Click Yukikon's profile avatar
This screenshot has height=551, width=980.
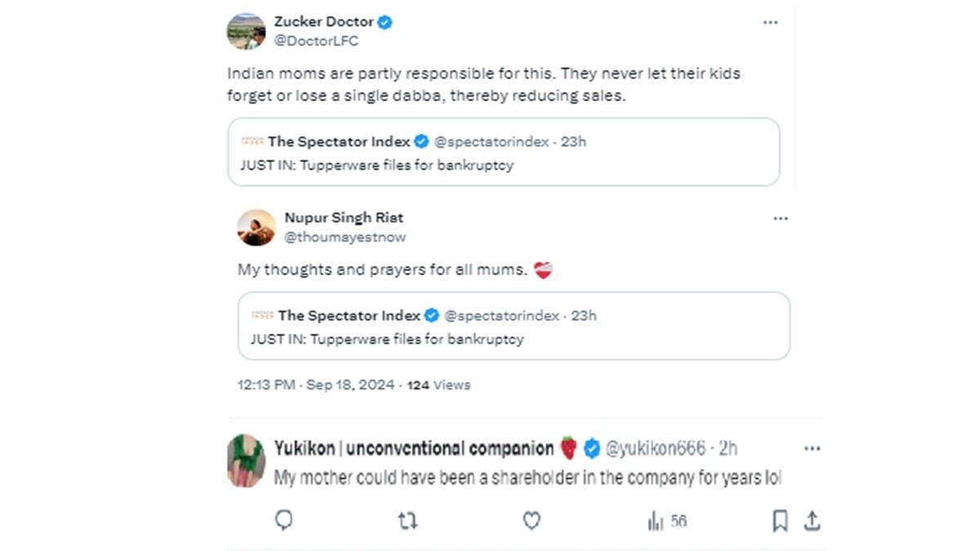[246, 461]
